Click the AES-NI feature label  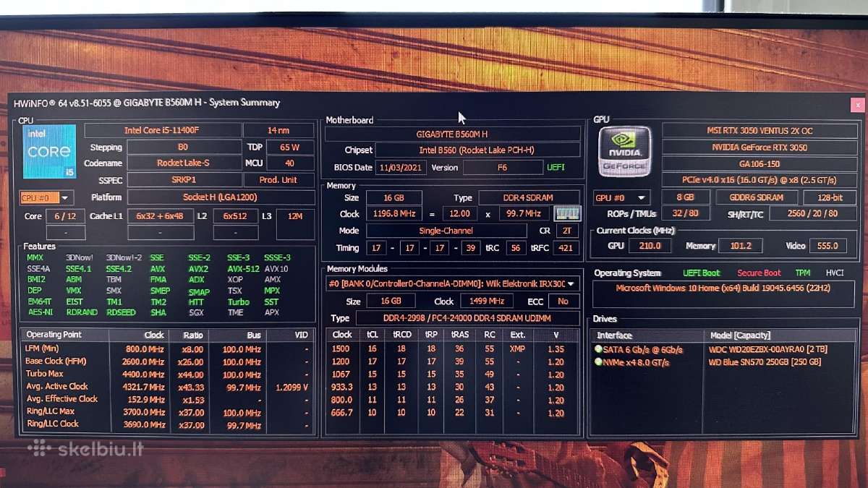[40, 312]
